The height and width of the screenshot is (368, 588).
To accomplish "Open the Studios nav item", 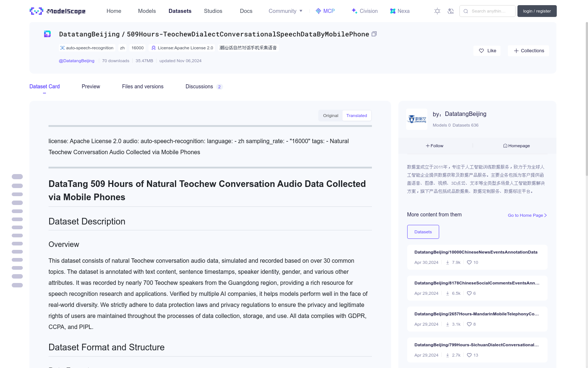I will pos(213,11).
